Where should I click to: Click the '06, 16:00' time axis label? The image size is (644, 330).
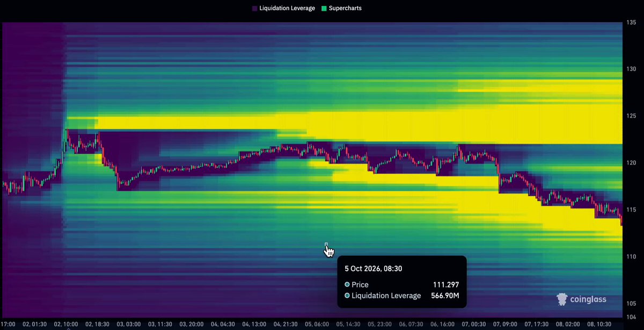pyautogui.click(x=442, y=325)
